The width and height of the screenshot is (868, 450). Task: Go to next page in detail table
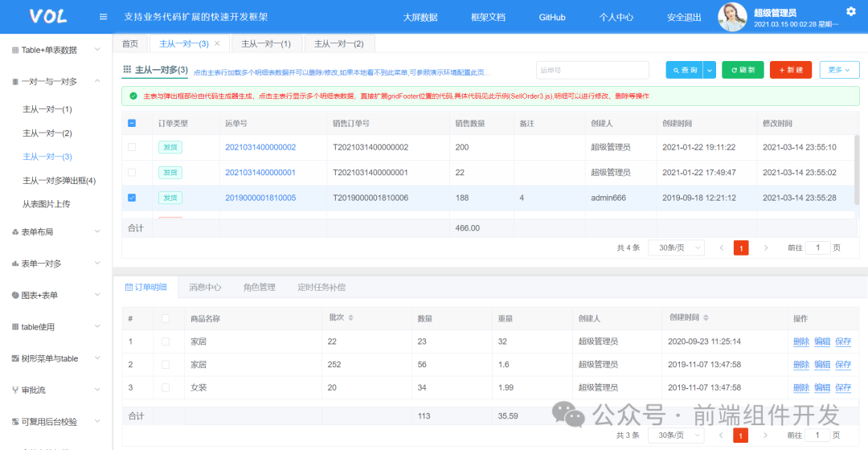[765, 436]
